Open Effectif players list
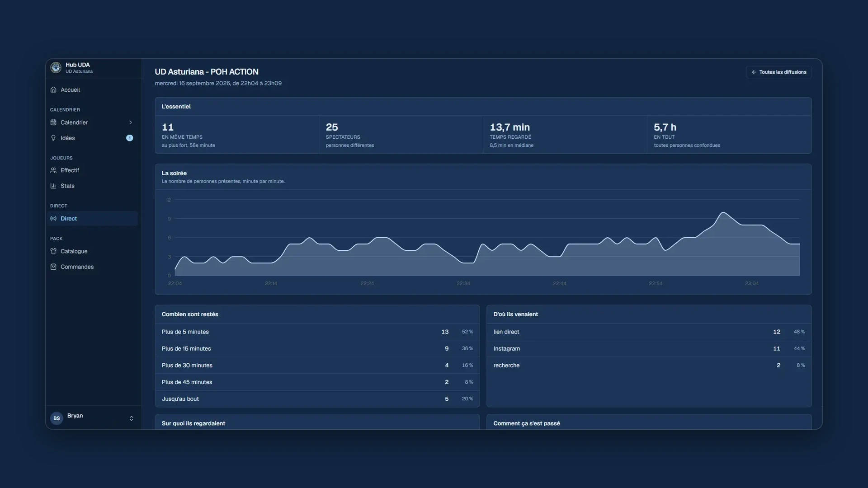The height and width of the screenshot is (488, 868). click(93, 170)
